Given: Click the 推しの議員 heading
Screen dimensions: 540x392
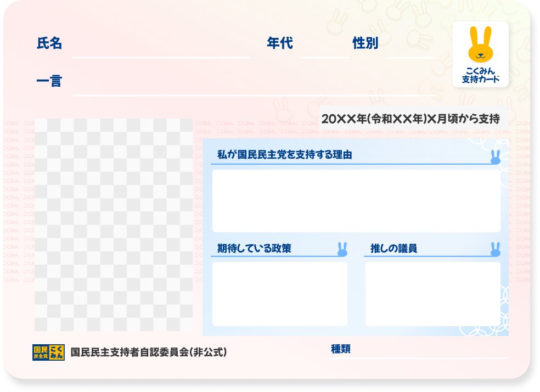Looking at the screenshot, I should (x=393, y=248).
